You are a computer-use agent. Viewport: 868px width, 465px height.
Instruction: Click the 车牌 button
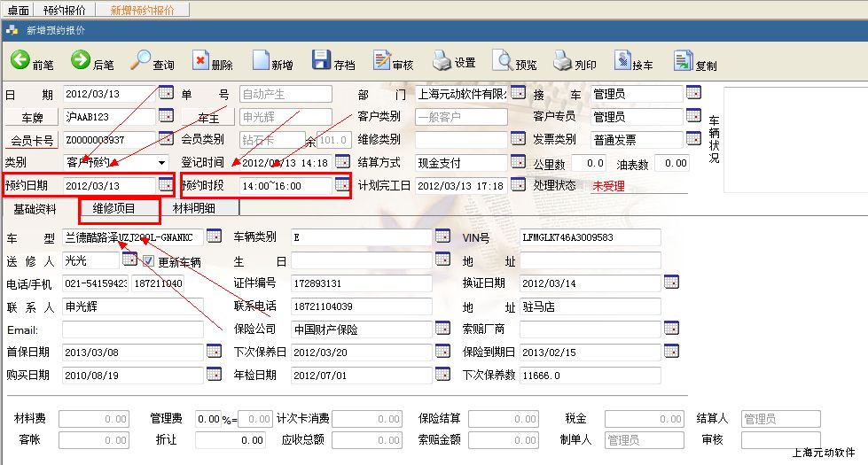[x=31, y=117]
